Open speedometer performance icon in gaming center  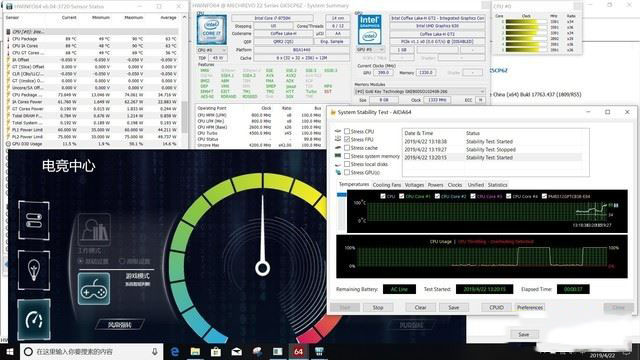34,320
